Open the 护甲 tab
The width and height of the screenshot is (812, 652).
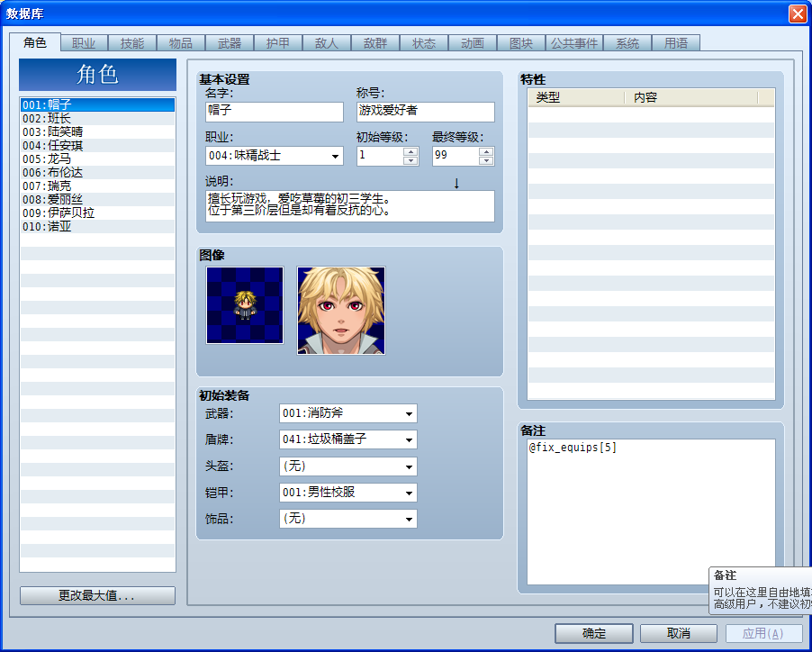[278, 43]
